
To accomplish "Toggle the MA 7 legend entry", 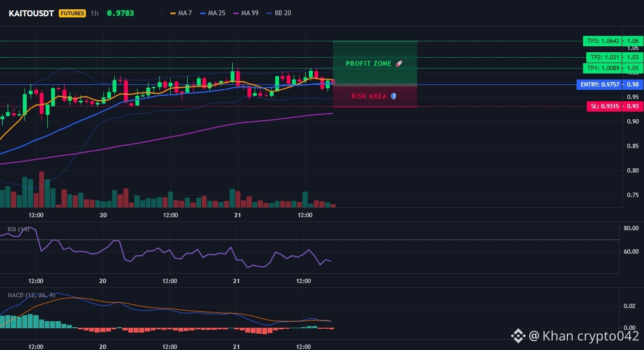I will [x=181, y=13].
